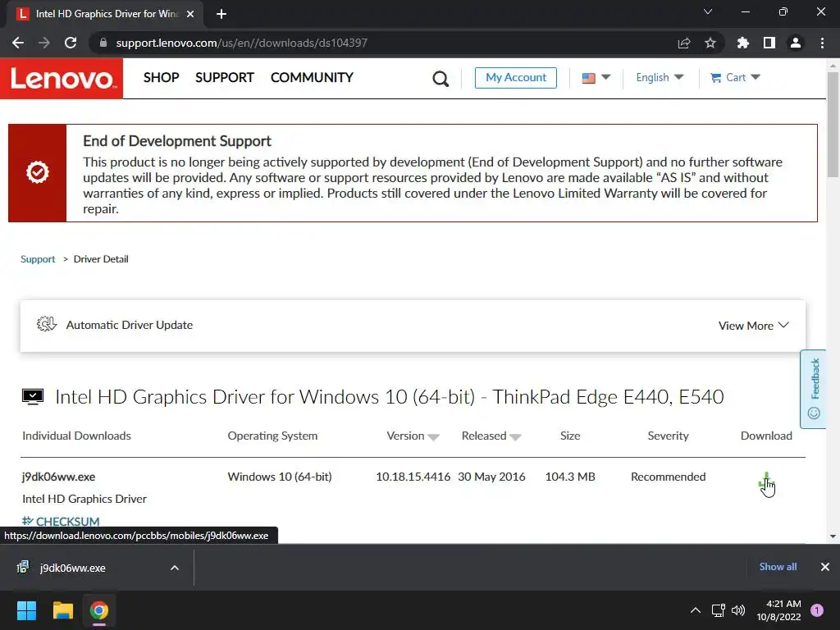This screenshot has width=840, height=630.
Task: Click the My Account button
Action: tap(515, 78)
